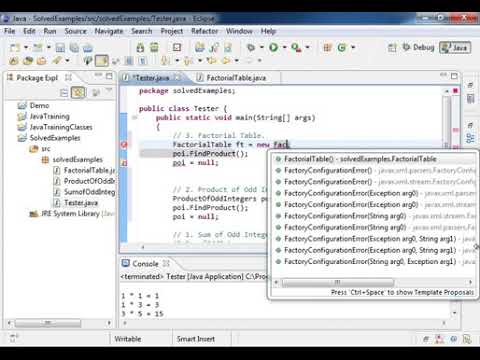Click the New Java Package icon
Viewport: 480px width, 360px height.
pyautogui.click(x=328, y=47)
